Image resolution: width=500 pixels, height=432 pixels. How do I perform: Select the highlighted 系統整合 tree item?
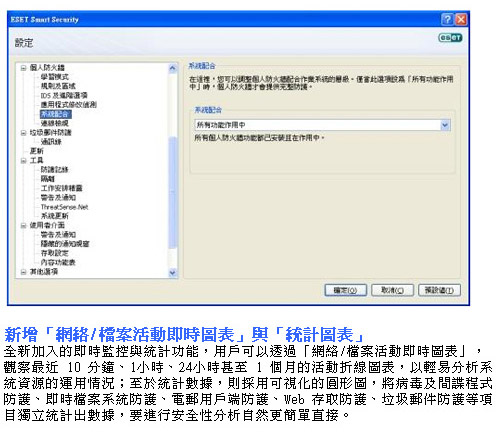[x=55, y=114]
